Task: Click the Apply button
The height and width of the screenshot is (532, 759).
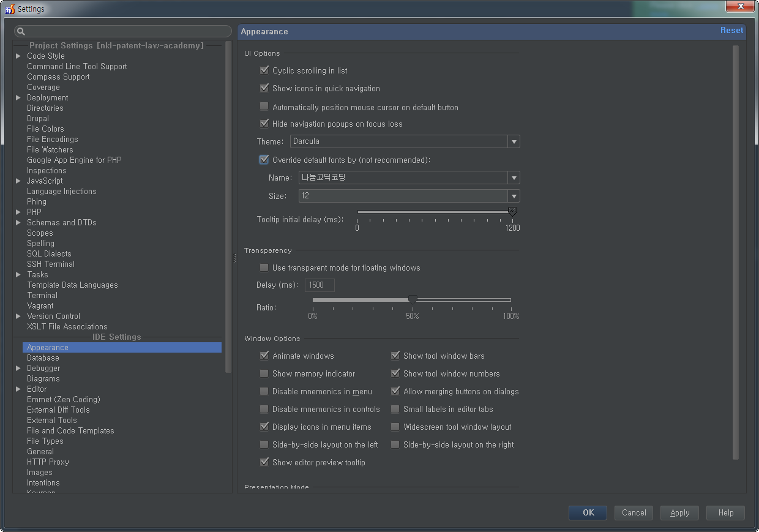Action: click(680, 512)
